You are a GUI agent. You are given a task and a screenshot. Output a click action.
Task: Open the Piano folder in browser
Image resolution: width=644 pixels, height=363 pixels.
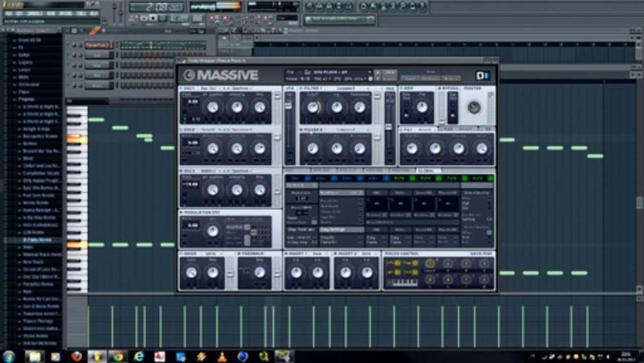coord(25,92)
